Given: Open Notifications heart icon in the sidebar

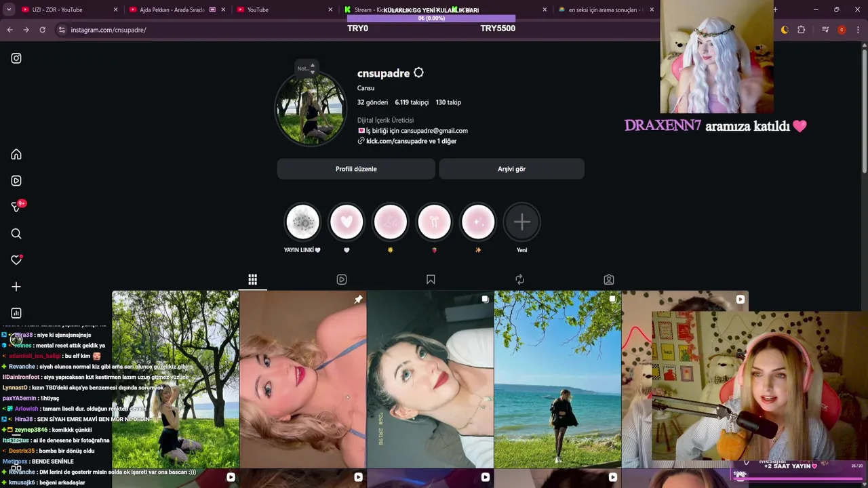Looking at the screenshot, I should point(16,260).
